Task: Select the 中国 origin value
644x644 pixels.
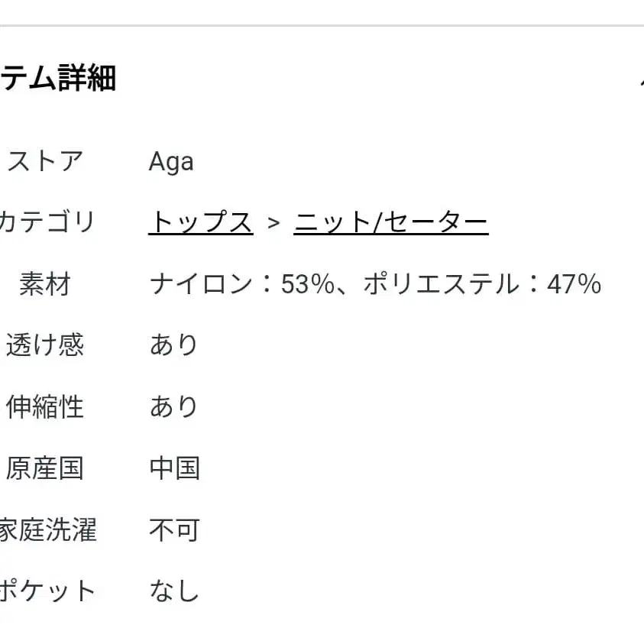Action: tap(176, 468)
